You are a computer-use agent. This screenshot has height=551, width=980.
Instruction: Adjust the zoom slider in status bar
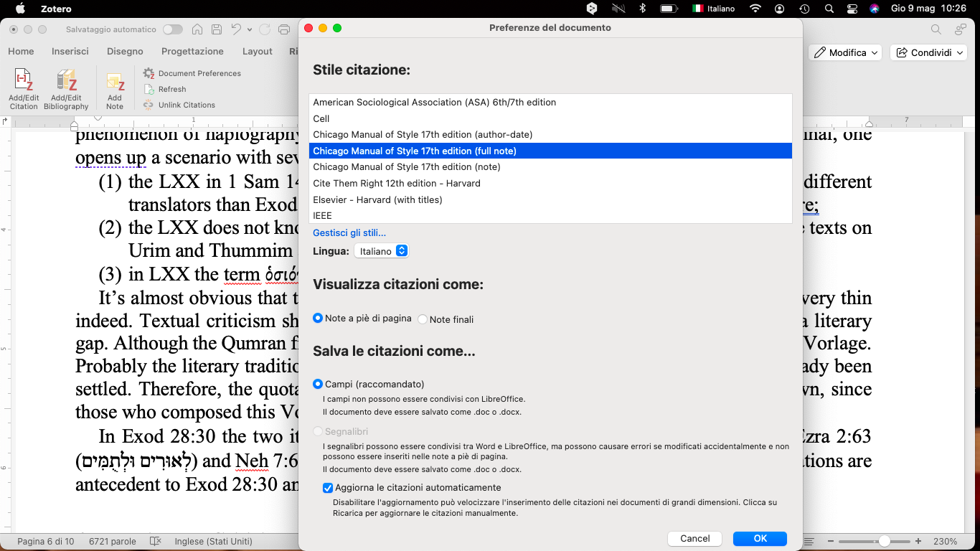[x=885, y=541]
